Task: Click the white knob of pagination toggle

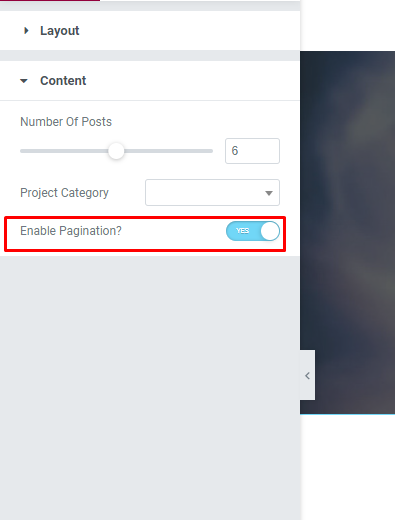Action: pos(270,231)
